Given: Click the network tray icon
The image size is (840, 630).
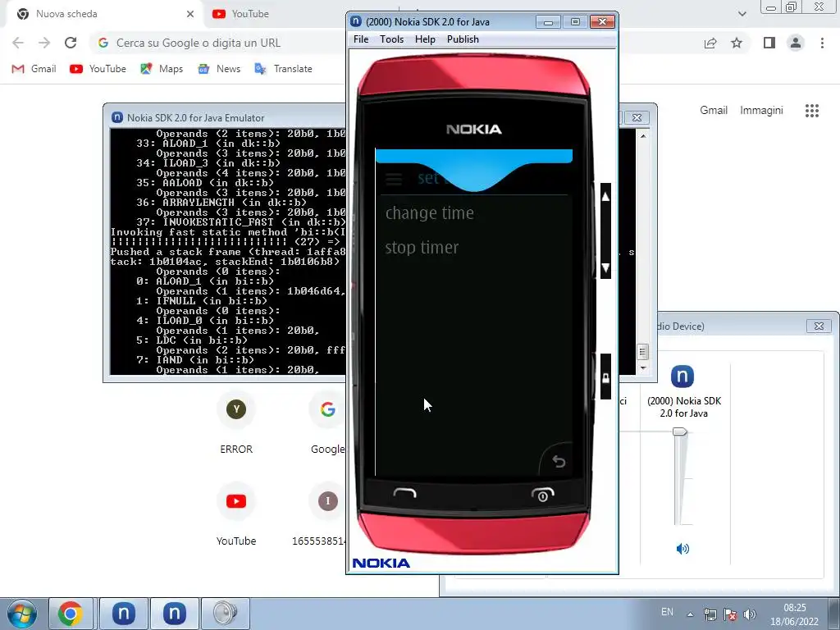Looking at the screenshot, I should 710,614.
